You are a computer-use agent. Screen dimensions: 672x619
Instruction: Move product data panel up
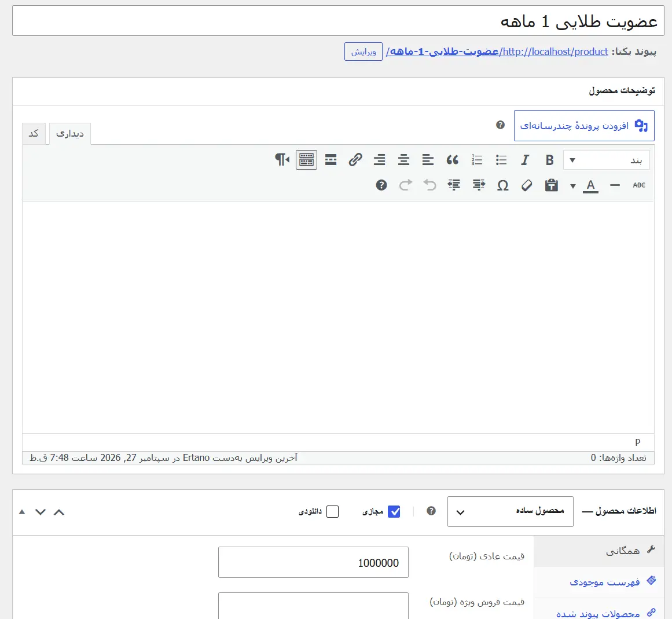point(59,512)
